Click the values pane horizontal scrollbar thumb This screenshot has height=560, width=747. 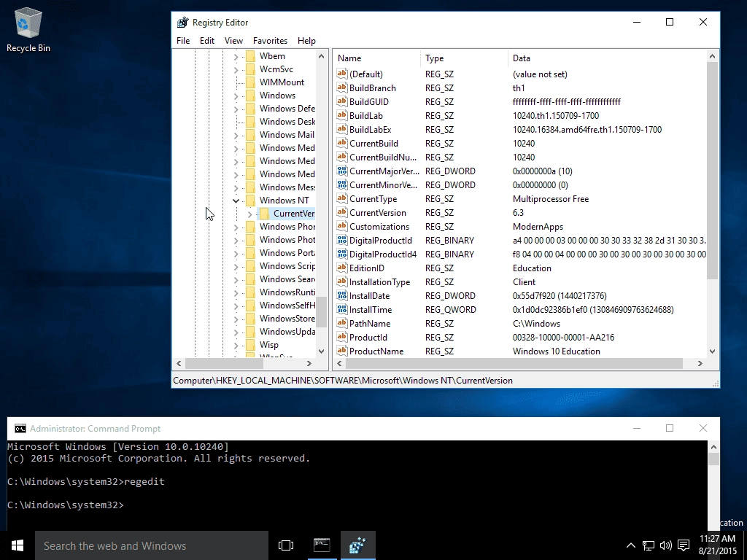point(514,363)
